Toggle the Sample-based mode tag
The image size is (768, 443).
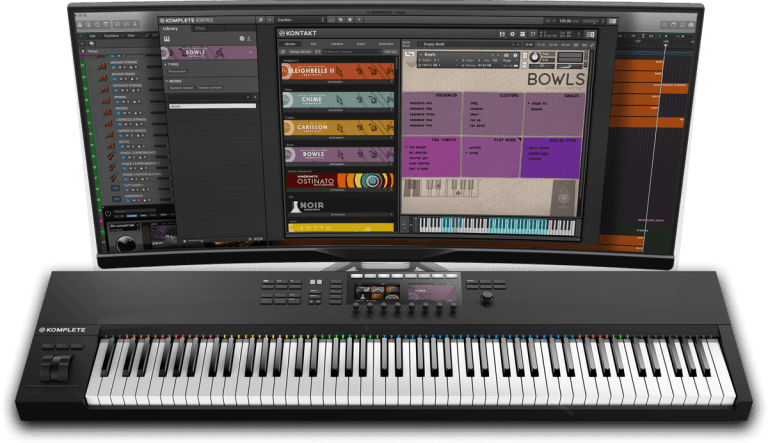(181, 88)
